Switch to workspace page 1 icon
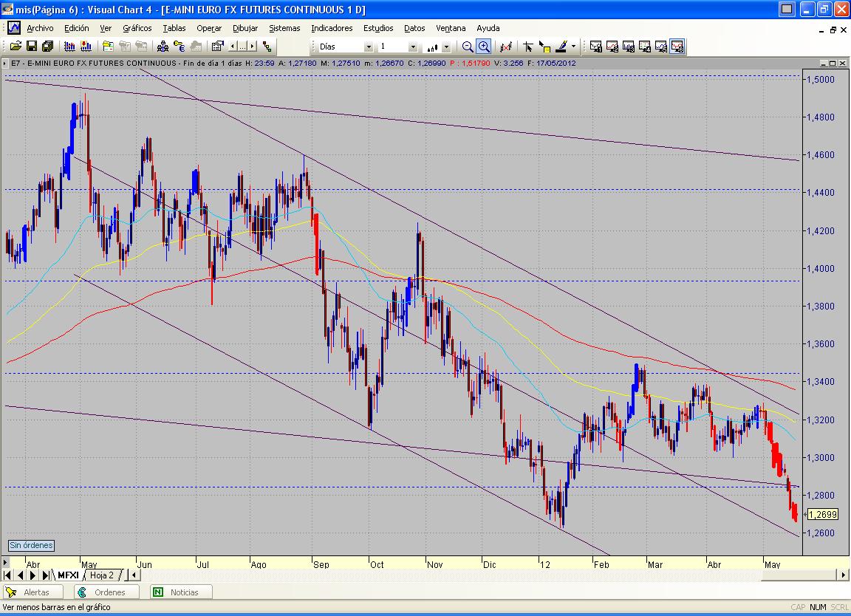 tap(596, 47)
